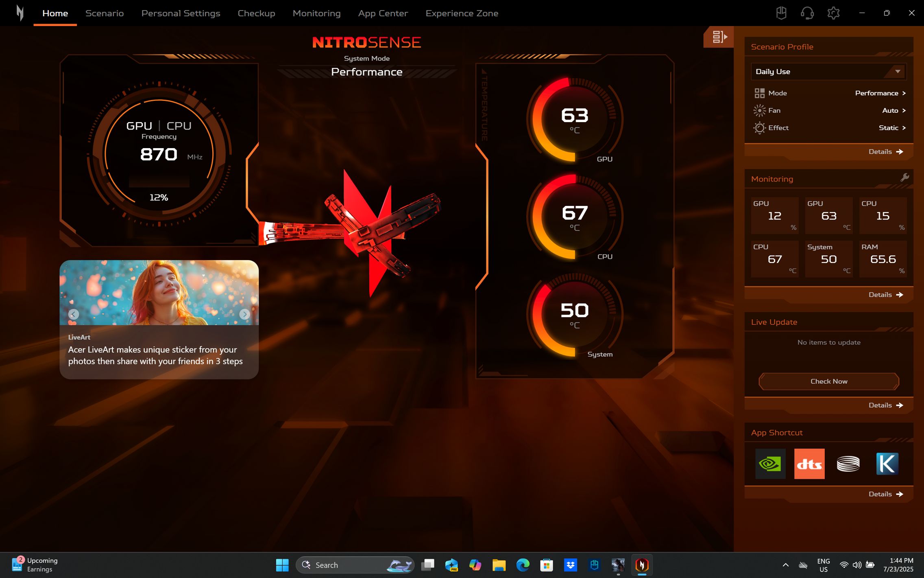This screenshot has height=578, width=924.
Task: Show hidden system tray icons
Action: coord(786,565)
